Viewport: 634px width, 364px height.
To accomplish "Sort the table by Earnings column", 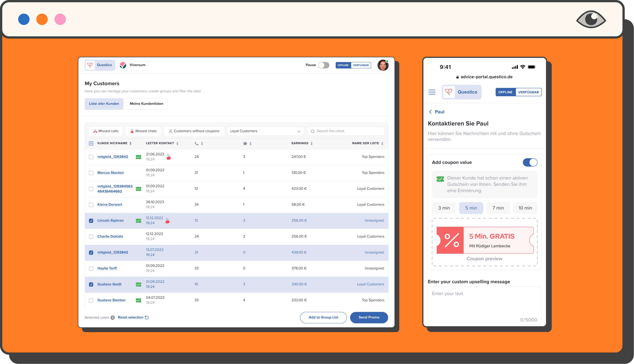I will pyautogui.click(x=311, y=143).
